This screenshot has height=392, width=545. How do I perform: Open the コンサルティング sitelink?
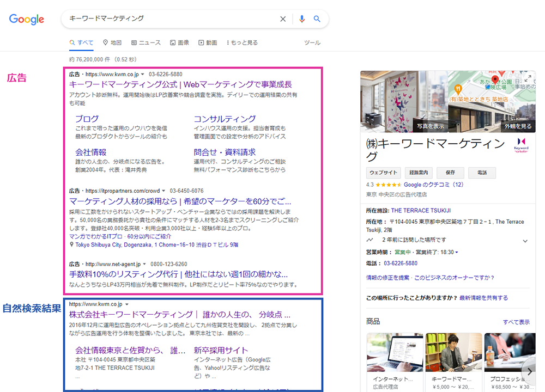[x=225, y=119]
